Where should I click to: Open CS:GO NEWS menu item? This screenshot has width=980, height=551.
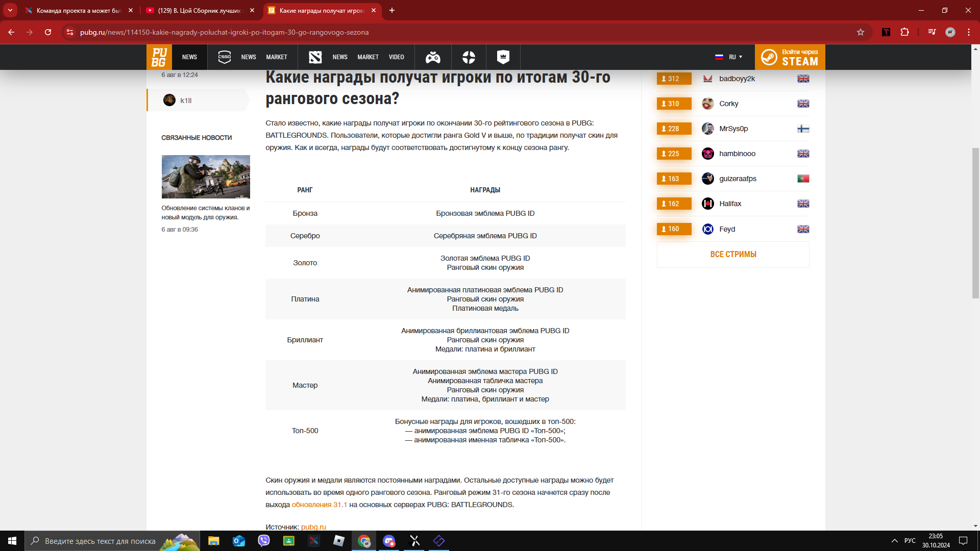[x=249, y=57]
